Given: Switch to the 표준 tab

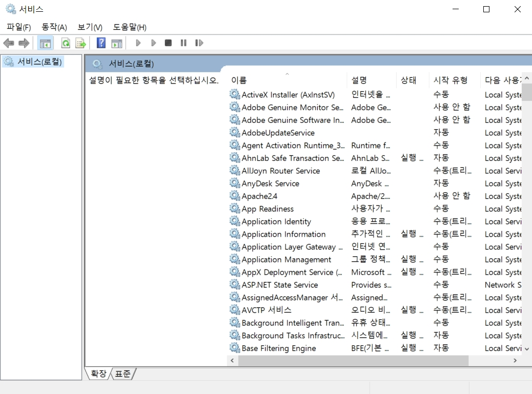Looking at the screenshot, I should click(122, 374).
